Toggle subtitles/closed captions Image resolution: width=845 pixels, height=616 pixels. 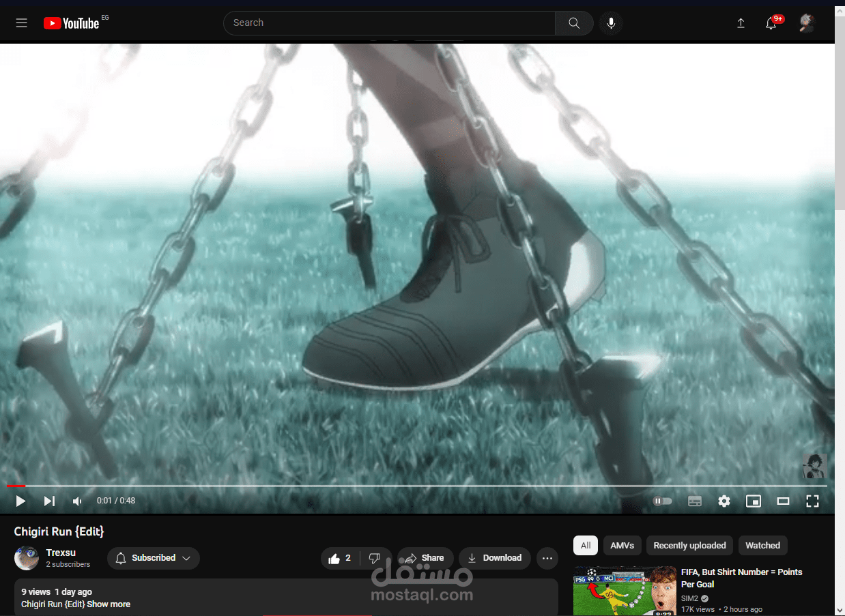695,501
